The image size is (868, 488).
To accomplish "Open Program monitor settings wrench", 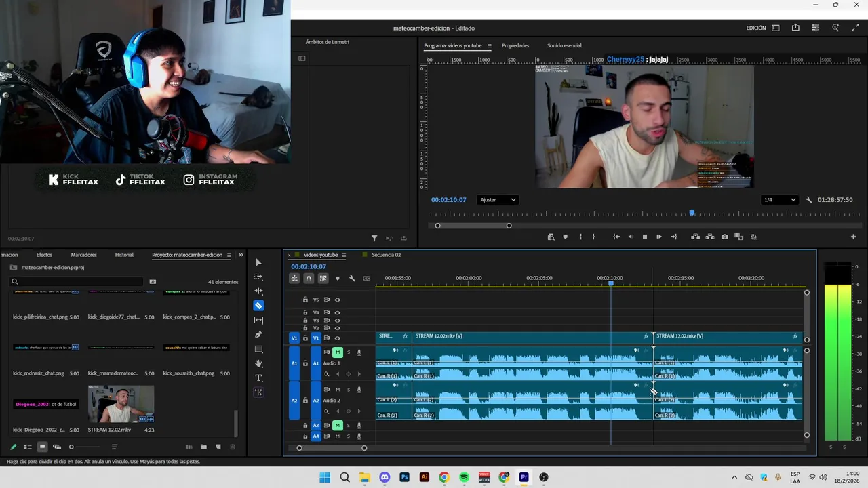I will [808, 200].
